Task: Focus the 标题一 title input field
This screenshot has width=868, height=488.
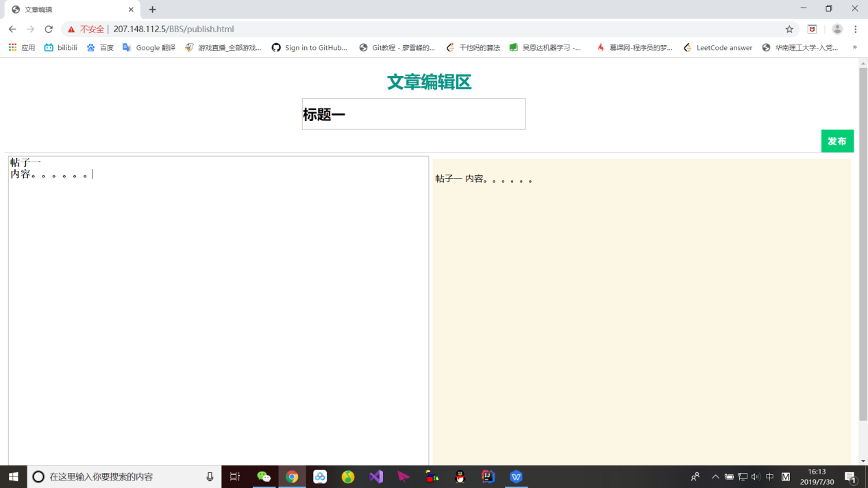Action: point(414,114)
